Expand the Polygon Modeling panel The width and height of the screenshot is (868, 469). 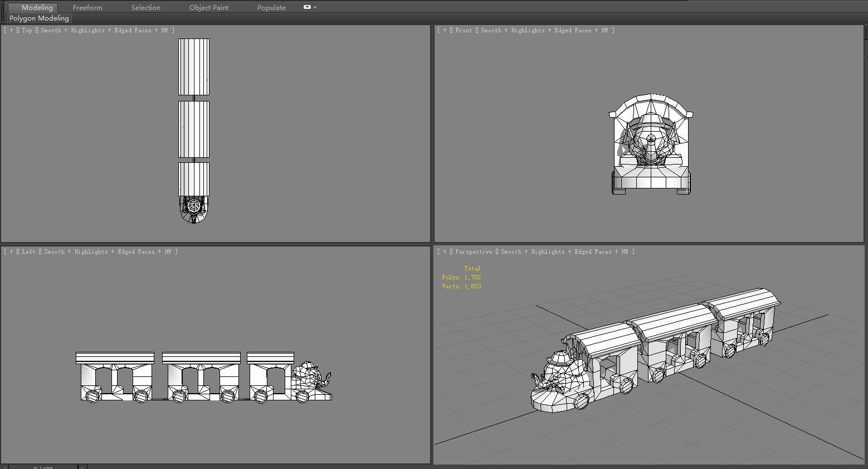(39, 18)
